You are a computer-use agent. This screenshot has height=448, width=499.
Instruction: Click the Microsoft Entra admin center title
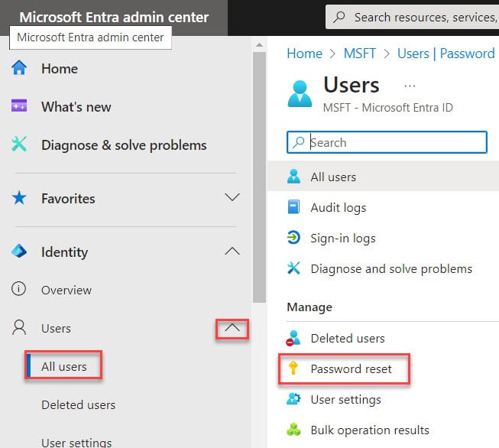click(114, 17)
